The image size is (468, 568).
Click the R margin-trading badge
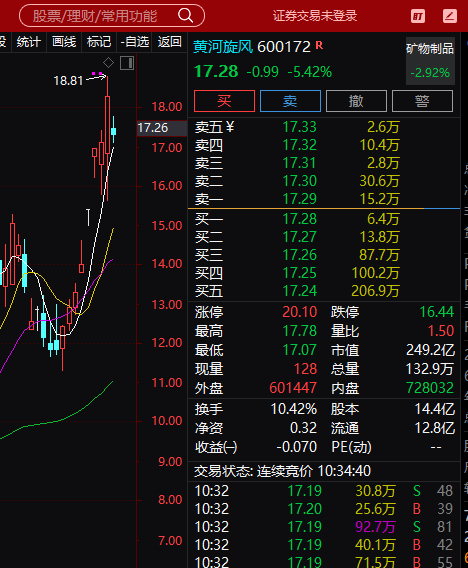(x=319, y=45)
